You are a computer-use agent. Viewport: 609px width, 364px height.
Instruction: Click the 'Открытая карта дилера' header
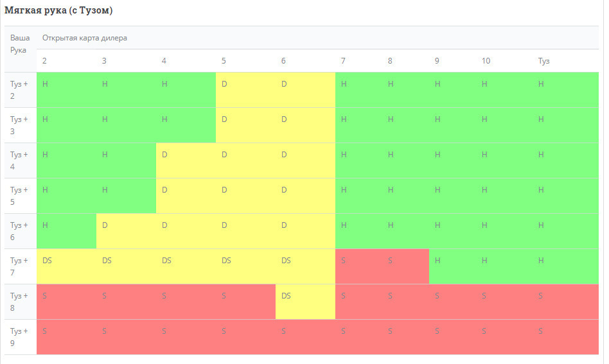84,38
